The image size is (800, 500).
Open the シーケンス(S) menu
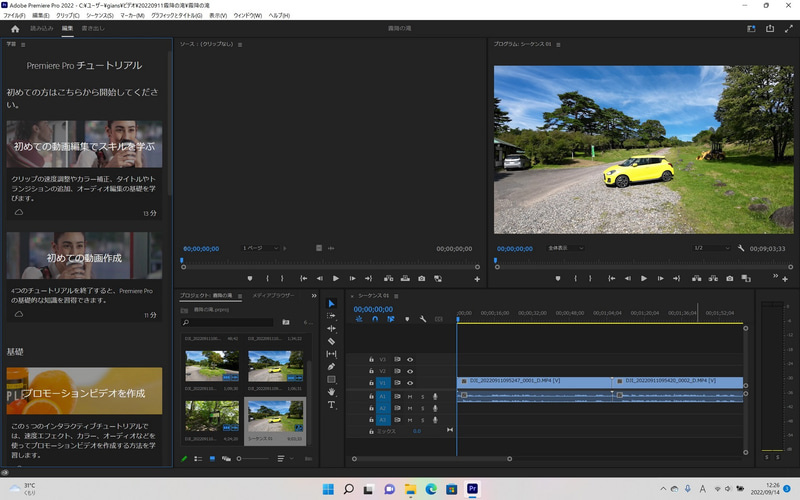100,16
